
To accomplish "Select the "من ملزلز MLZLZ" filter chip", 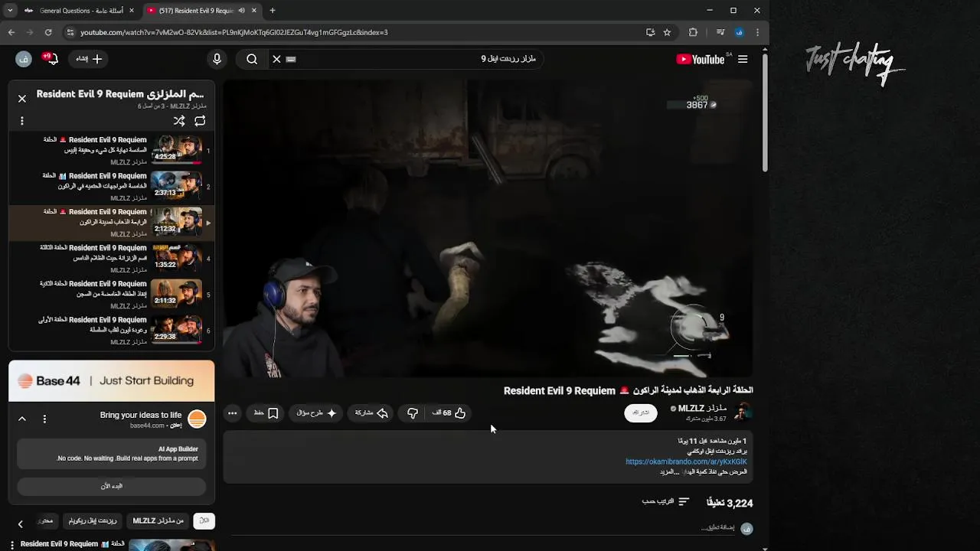I will click(158, 520).
